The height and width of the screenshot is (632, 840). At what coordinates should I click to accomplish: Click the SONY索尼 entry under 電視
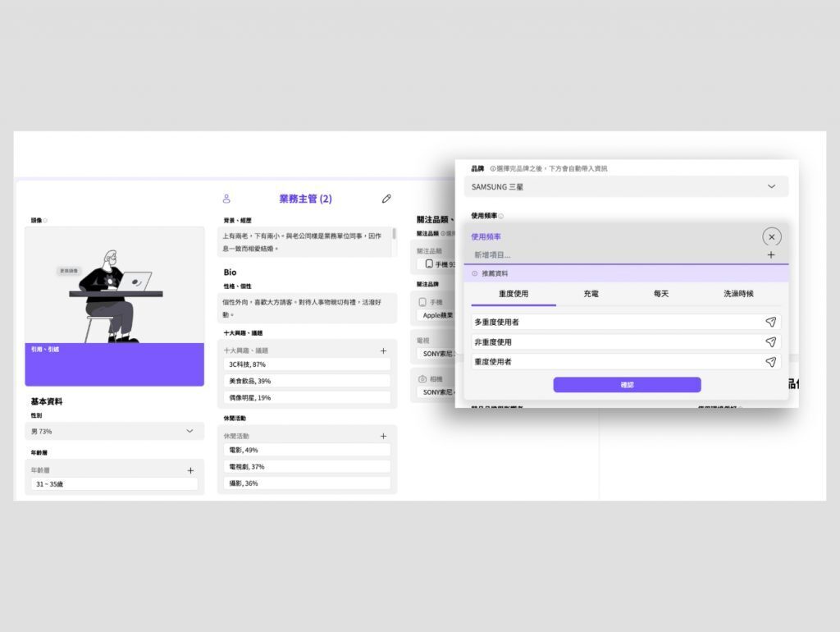tap(436, 354)
